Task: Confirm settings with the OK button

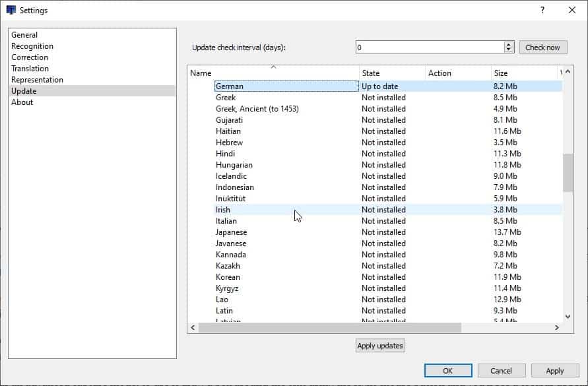Action: [x=448, y=371]
